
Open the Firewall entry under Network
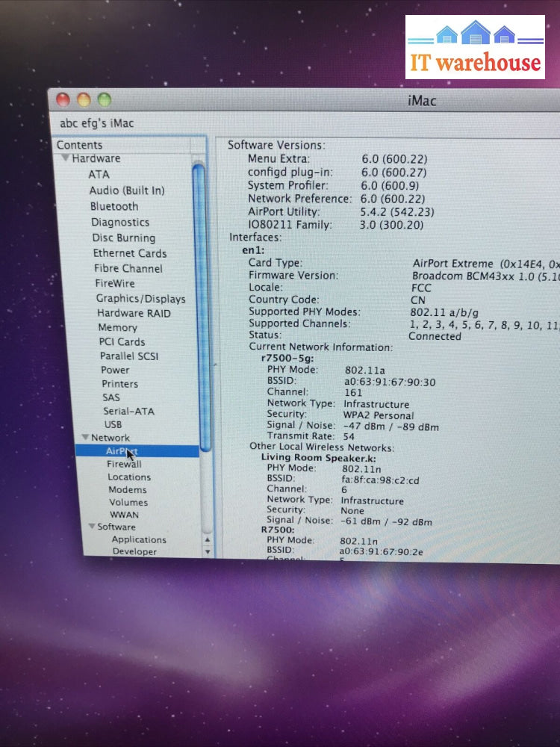coord(124,464)
